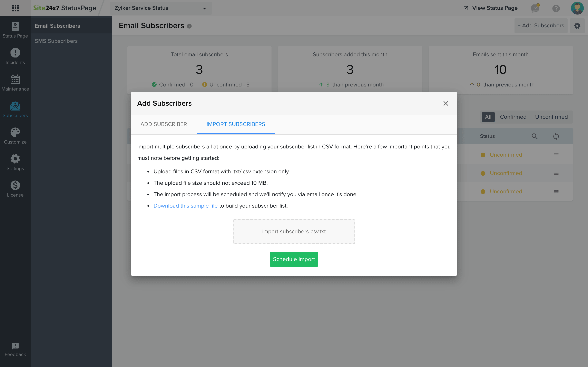Select the Subscribers sidebar icon
The height and width of the screenshot is (367, 588).
click(x=15, y=109)
